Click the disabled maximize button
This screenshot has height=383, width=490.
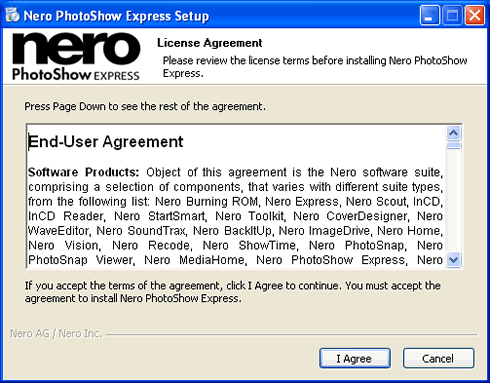pos(452,15)
